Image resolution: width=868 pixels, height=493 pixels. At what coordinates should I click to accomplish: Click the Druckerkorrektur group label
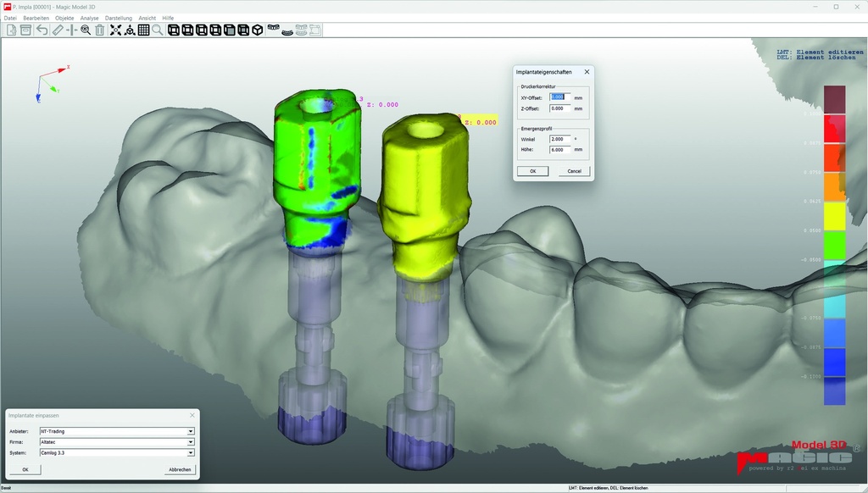point(537,87)
